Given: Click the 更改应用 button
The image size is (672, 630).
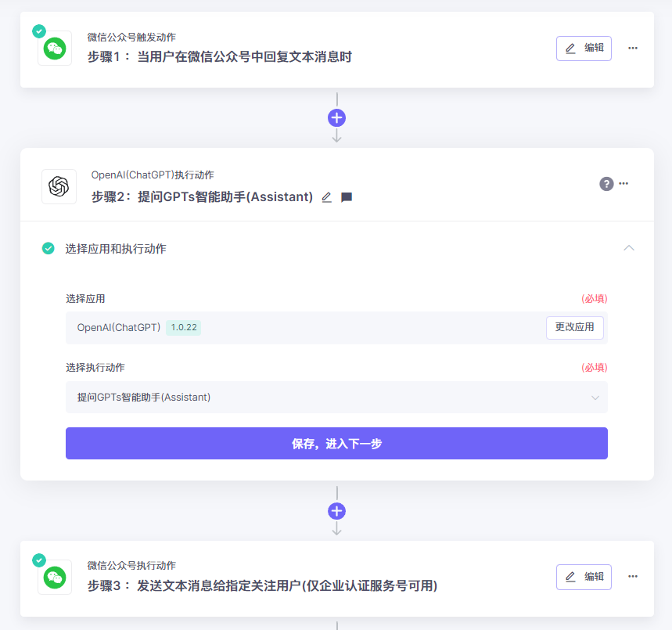Looking at the screenshot, I should click(x=575, y=328).
